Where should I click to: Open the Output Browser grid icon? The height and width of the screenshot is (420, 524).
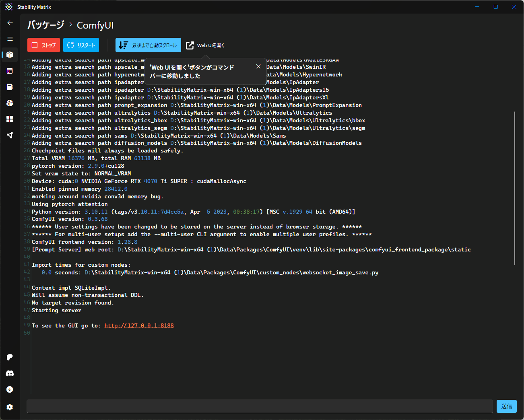[10, 119]
